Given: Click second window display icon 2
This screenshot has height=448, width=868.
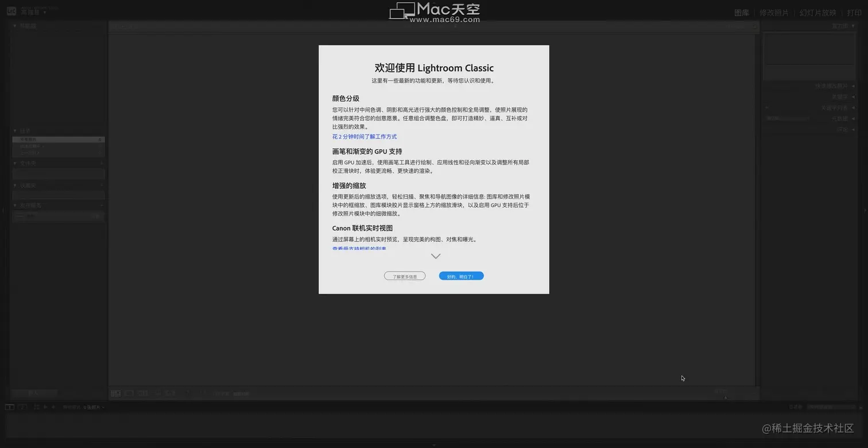Looking at the screenshot, I should 23,407.
